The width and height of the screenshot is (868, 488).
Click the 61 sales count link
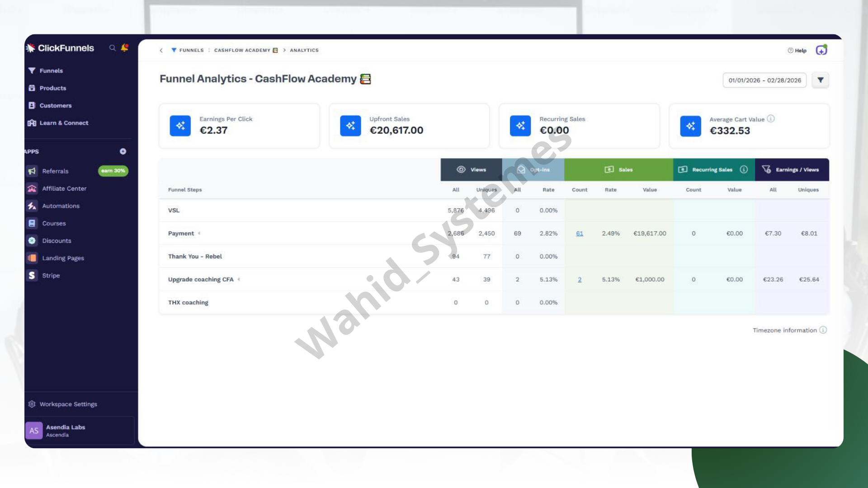click(x=580, y=234)
